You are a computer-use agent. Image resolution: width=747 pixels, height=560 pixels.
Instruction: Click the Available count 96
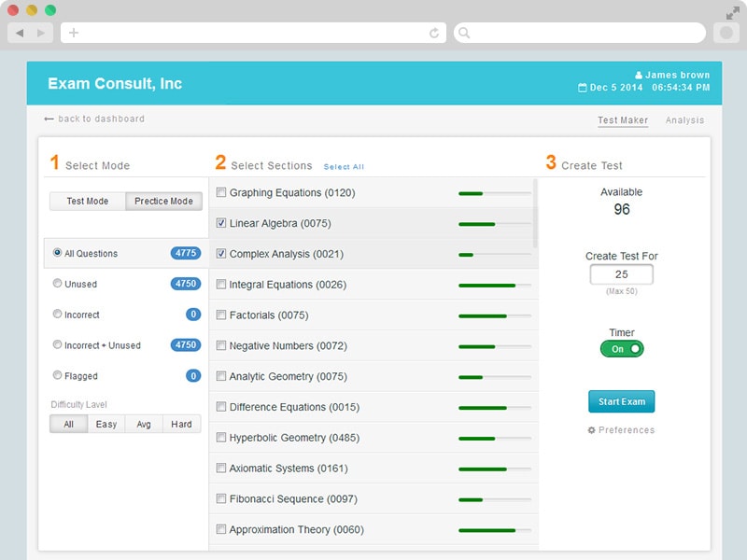[622, 209]
